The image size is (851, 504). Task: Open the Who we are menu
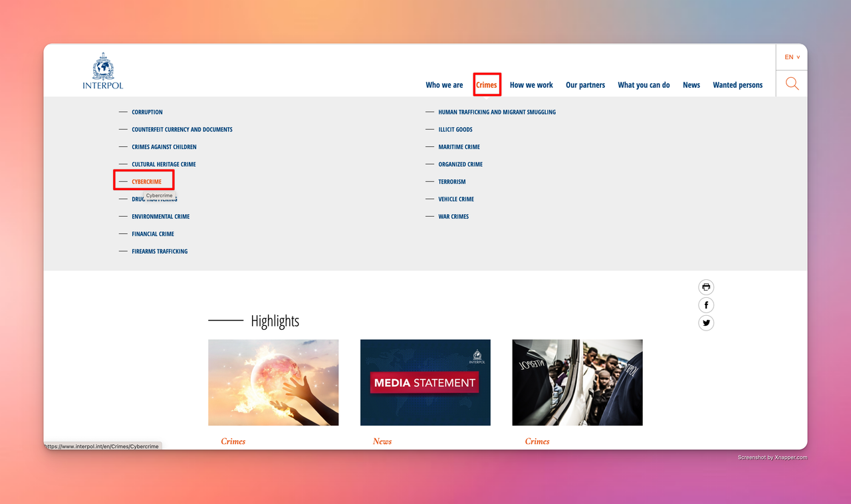coord(444,85)
